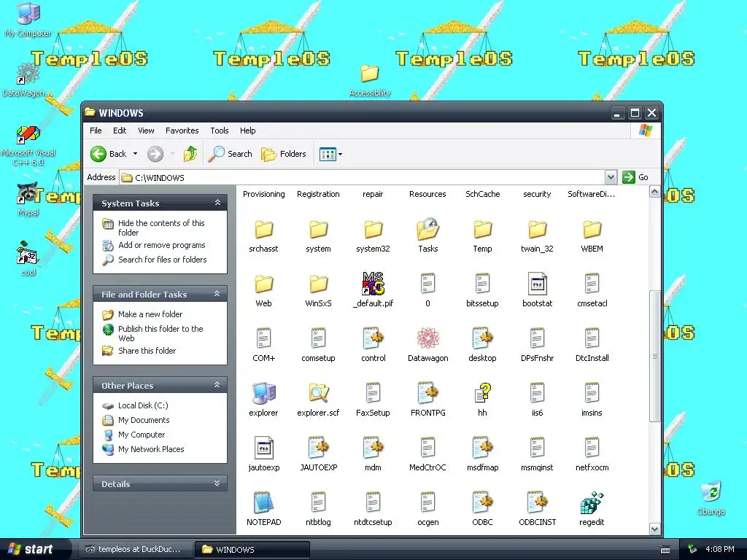Go to My Documents in Other Places
This screenshot has height=560, width=747.
[144, 420]
